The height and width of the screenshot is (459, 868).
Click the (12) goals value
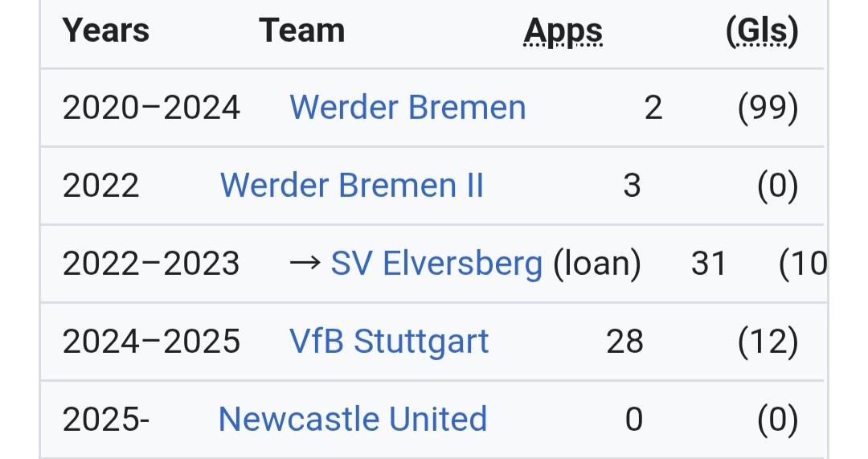tap(768, 342)
